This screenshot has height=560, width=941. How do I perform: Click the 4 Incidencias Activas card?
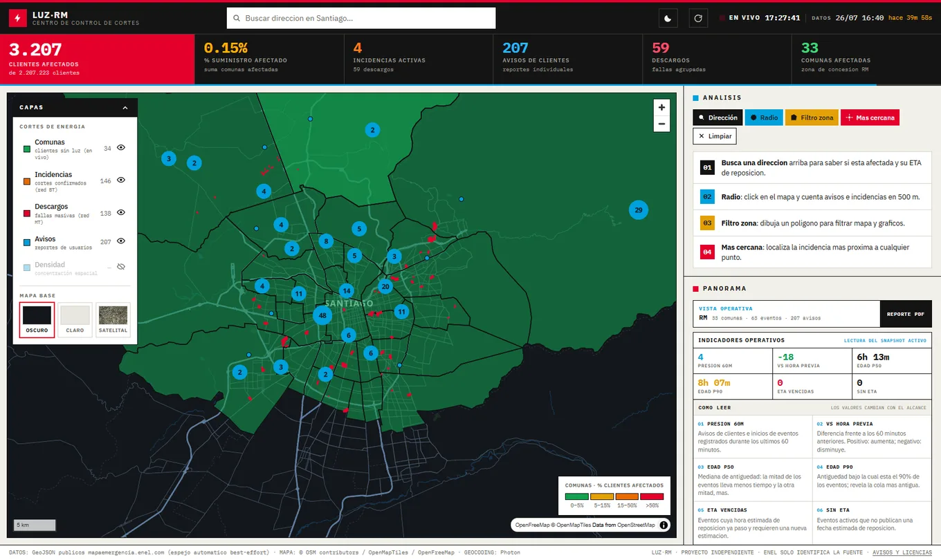419,59
